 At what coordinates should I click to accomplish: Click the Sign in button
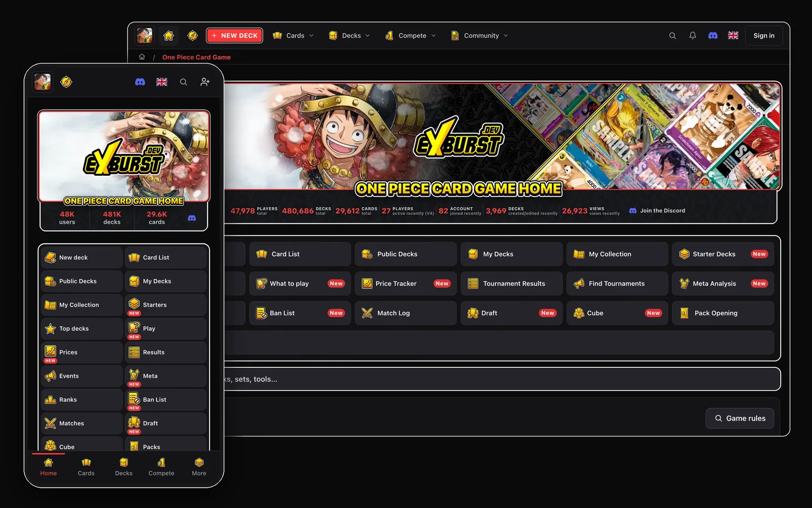click(764, 36)
